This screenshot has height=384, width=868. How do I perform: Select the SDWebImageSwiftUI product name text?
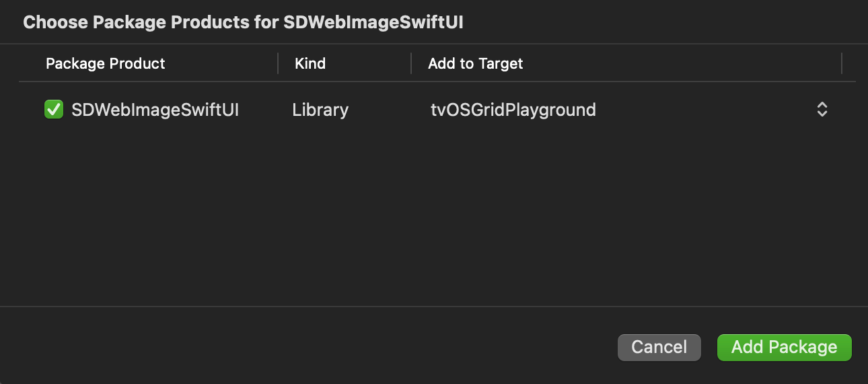155,109
